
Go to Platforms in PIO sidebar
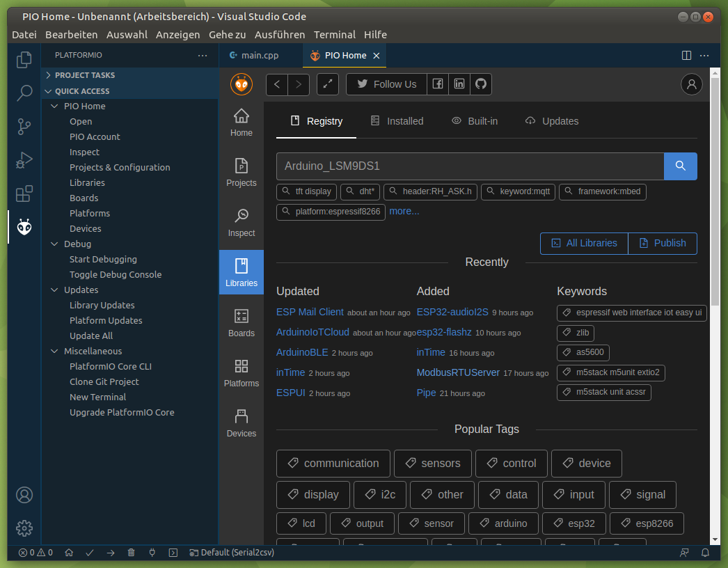[242, 373]
